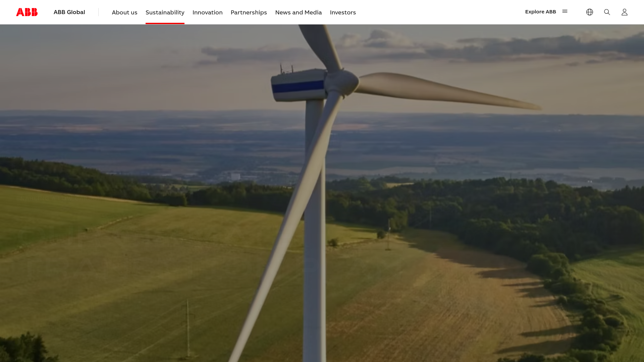Screen dimensions: 644x362
Task: Open the Investors menu
Action: [343, 12]
